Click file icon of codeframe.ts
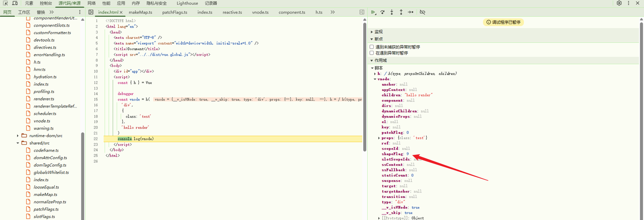 point(29,150)
